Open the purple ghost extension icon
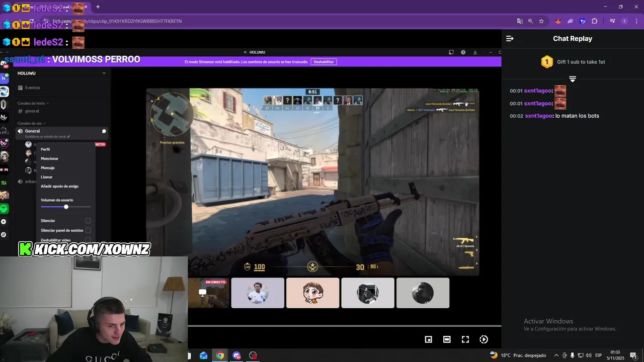The image size is (644, 362). coord(570,21)
